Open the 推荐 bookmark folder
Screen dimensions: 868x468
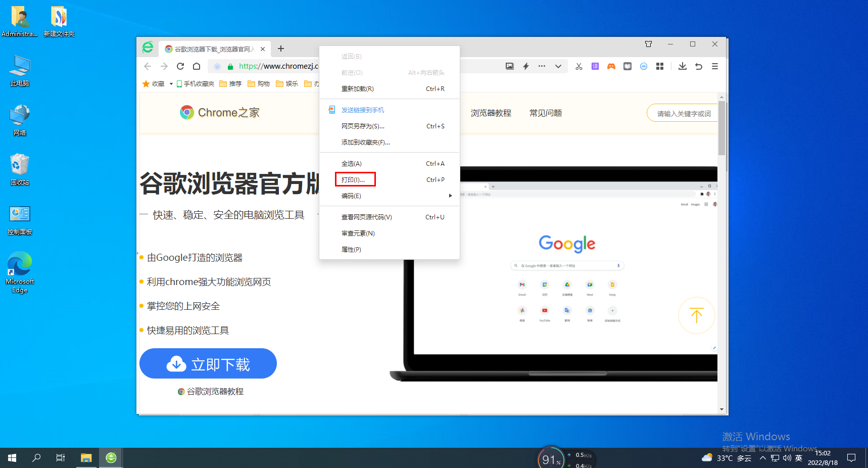click(x=230, y=84)
